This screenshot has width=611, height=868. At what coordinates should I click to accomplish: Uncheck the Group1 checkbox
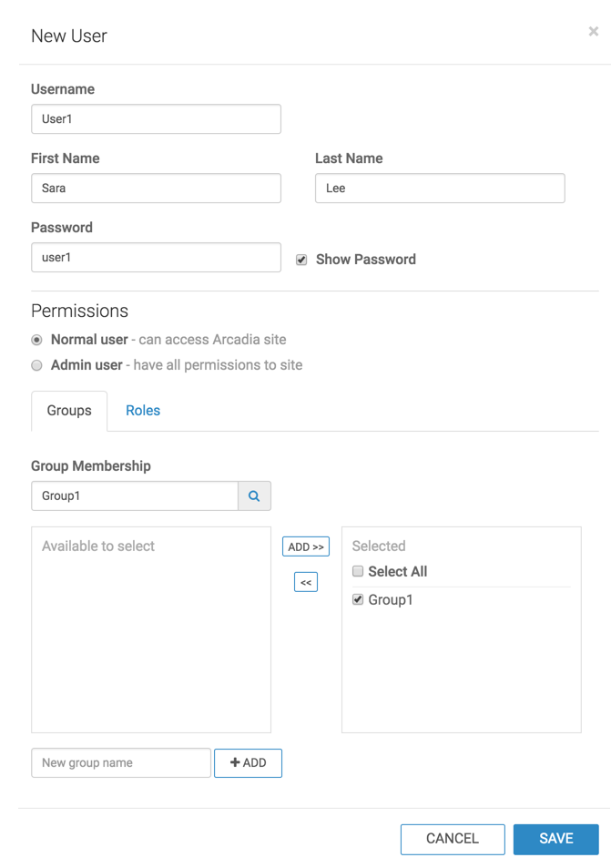(x=358, y=599)
